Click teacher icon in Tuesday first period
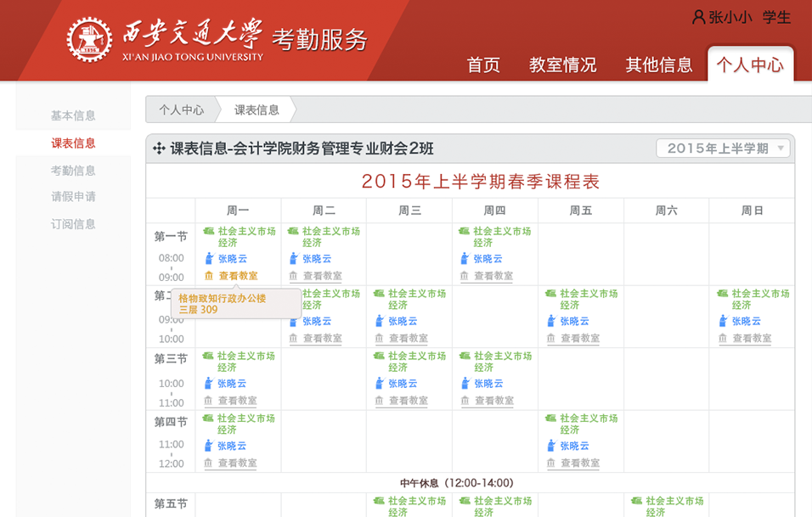This screenshot has height=517, width=812. coord(294,259)
